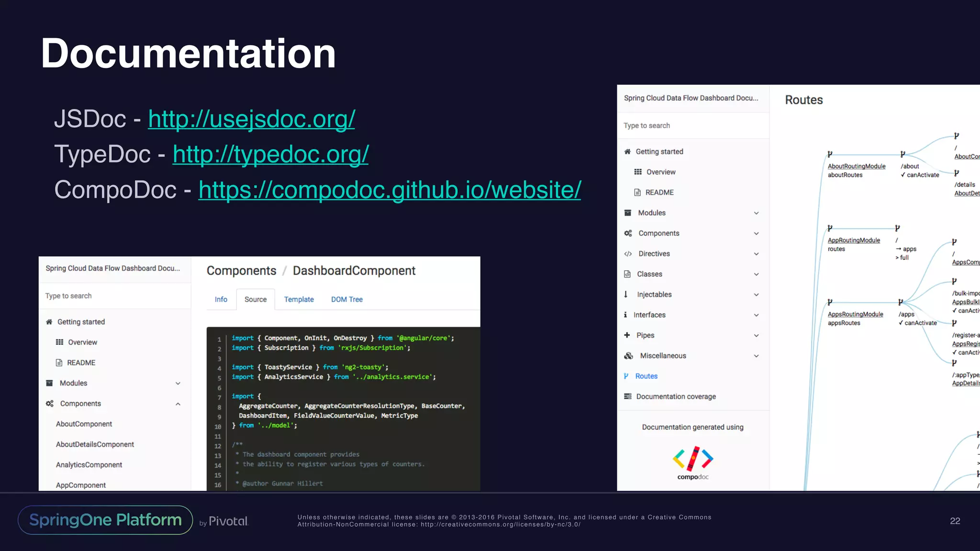Open the DOM Tree tab
This screenshot has height=551, width=980.
pos(346,299)
